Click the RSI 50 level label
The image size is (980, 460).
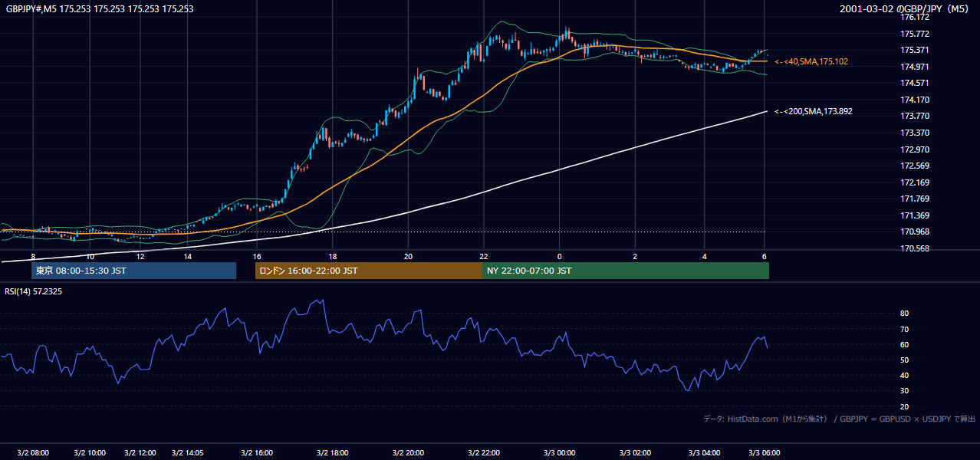pyautogui.click(x=905, y=360)
